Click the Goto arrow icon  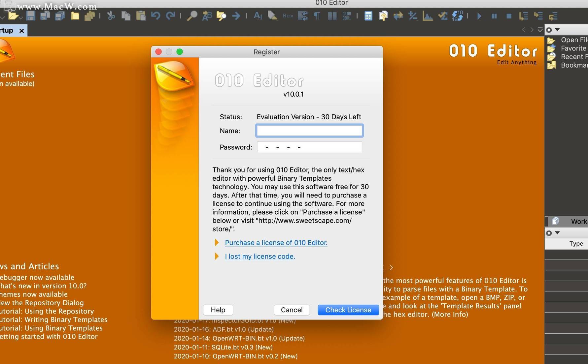click(236, 15)
